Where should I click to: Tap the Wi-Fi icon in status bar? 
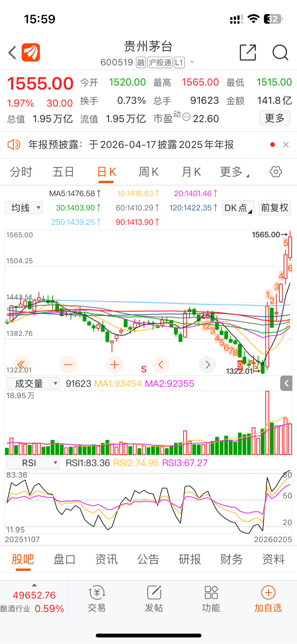tap(253, 19)
